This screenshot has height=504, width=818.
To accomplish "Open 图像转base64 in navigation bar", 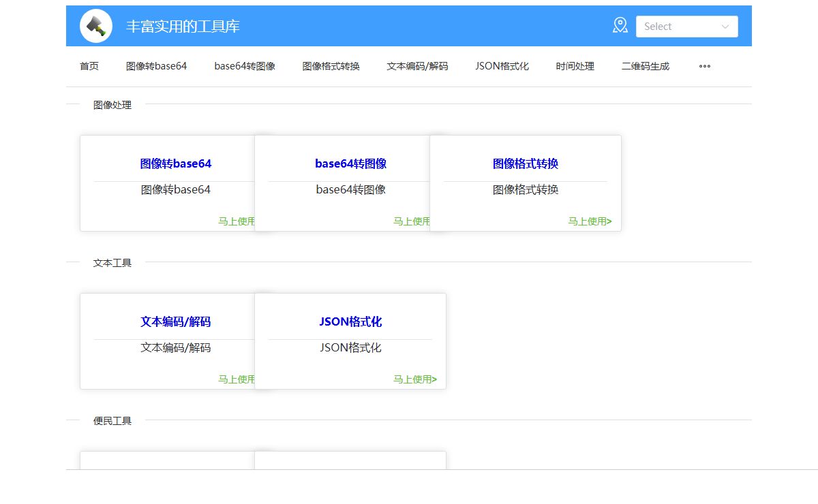I will (x=156, y=66).
